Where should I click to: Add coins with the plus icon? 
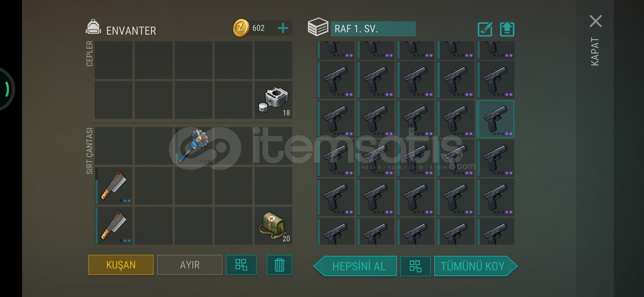283,28
